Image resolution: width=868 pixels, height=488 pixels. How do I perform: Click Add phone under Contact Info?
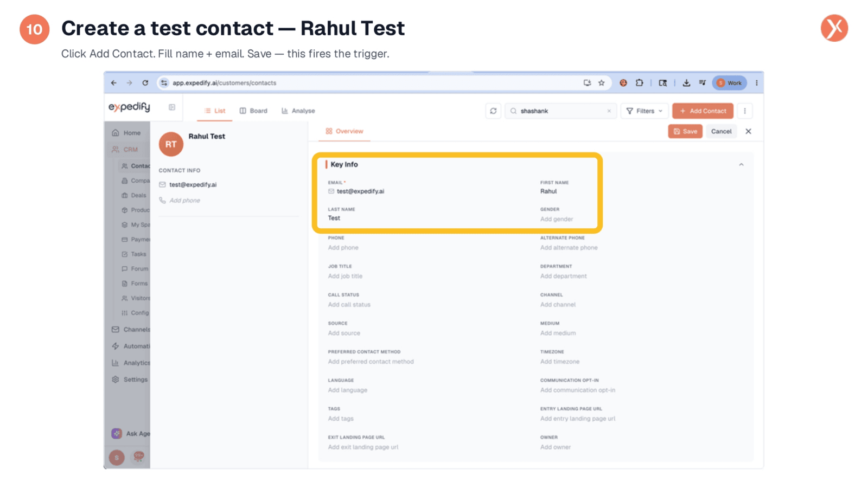coord(184,200)
